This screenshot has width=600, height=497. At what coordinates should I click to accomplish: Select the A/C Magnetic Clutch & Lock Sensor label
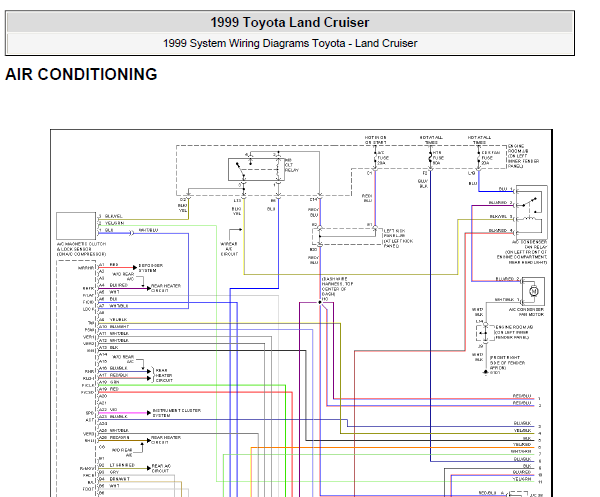(81, 249)
